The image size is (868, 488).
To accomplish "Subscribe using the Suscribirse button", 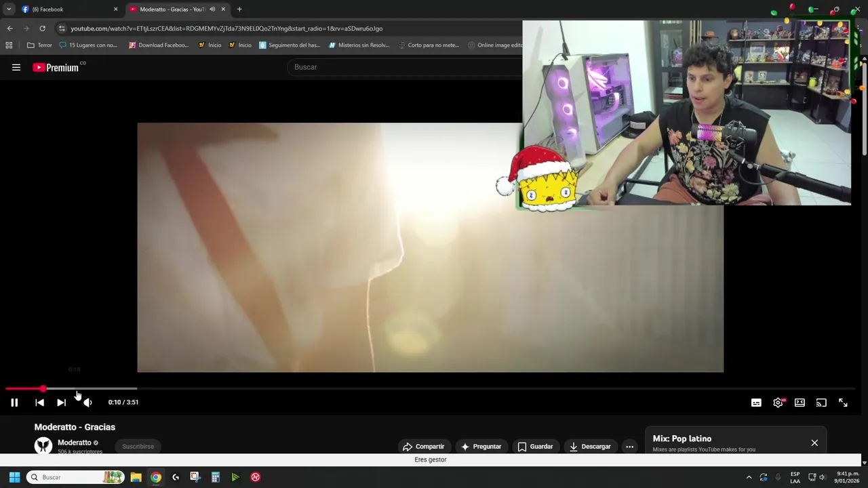I will coord(138,447).
